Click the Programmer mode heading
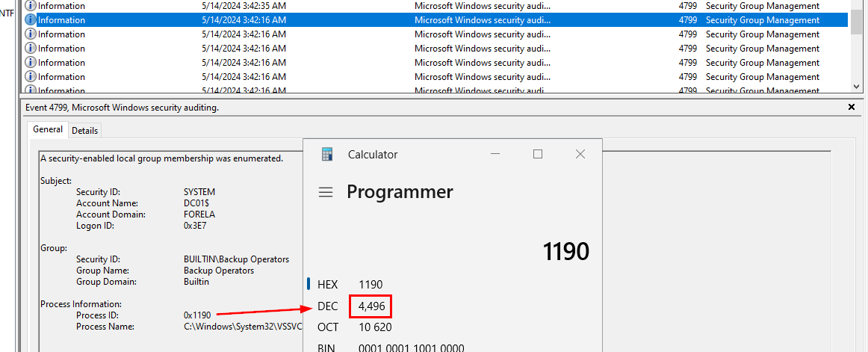This screenshot has height=352, width=868. tap(400, 192)
